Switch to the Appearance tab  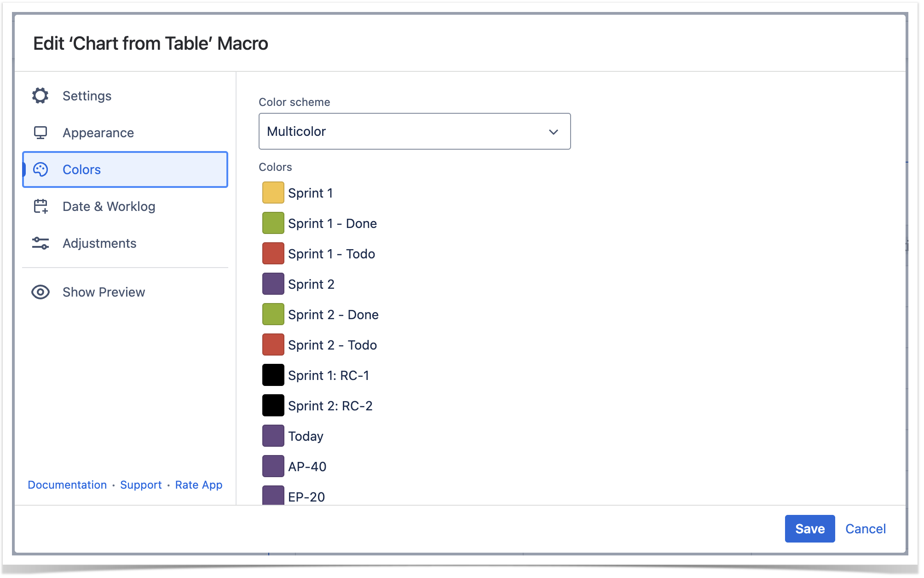[x=98, y=133]
